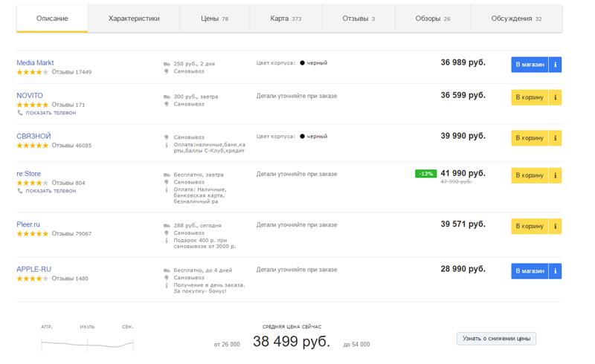This screenshot has height=364, width=595.
Task: Open info icon for Media Markt offer
Action: (x=555, y=65)
